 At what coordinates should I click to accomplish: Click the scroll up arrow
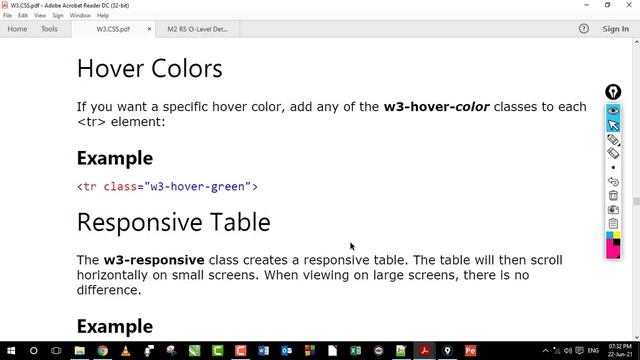[636, 42]
